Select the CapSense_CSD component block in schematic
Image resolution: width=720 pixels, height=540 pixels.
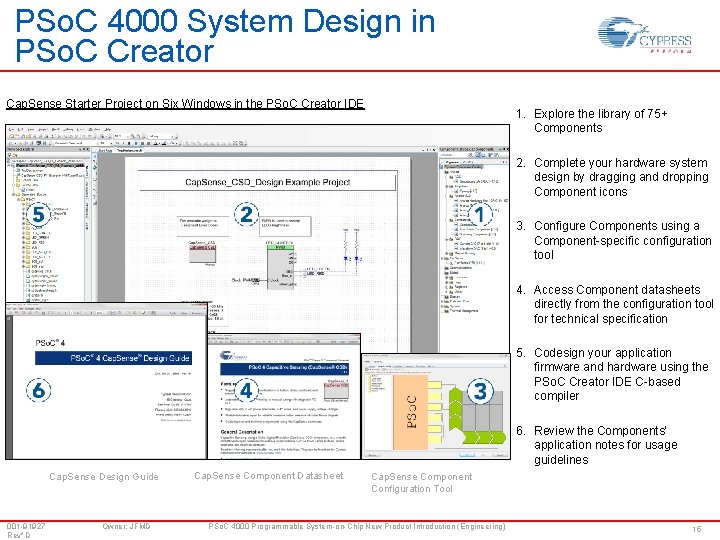pyautogui.click(x=202, y=253)
